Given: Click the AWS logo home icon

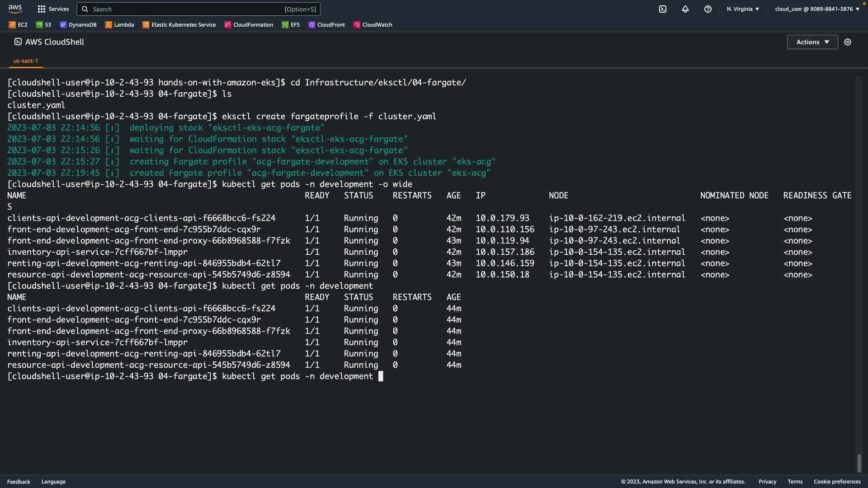Looking at the screenshot, I should [x=15, y=9].
